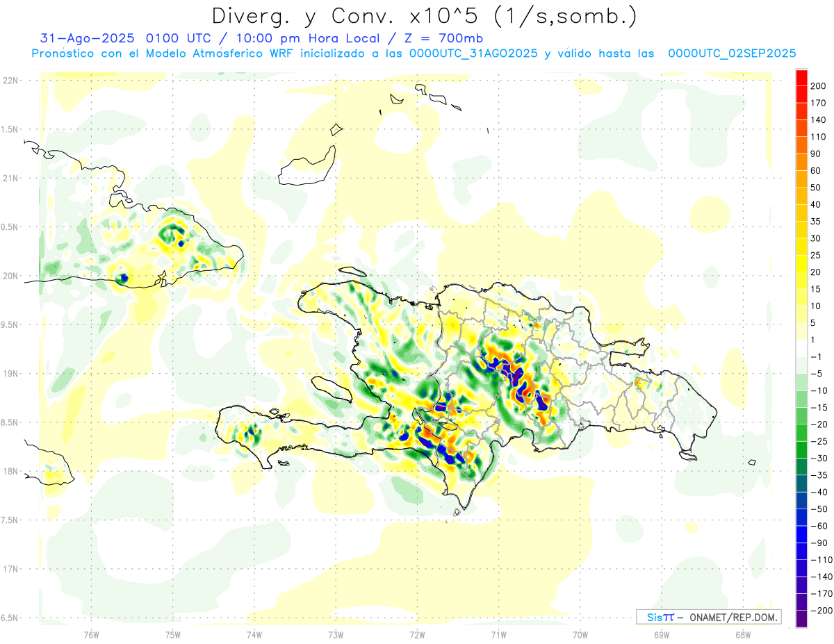Click the red colorbar segment above 200
834x644 pixels.
(x=801, y=78)
